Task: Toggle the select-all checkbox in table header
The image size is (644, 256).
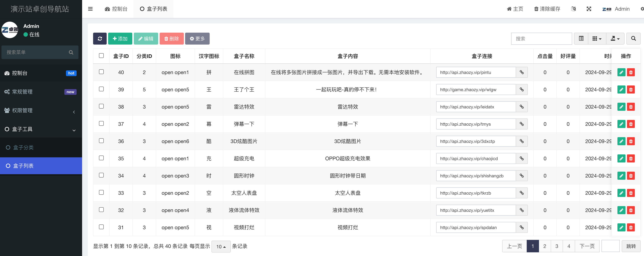Action: coord(101,56)
